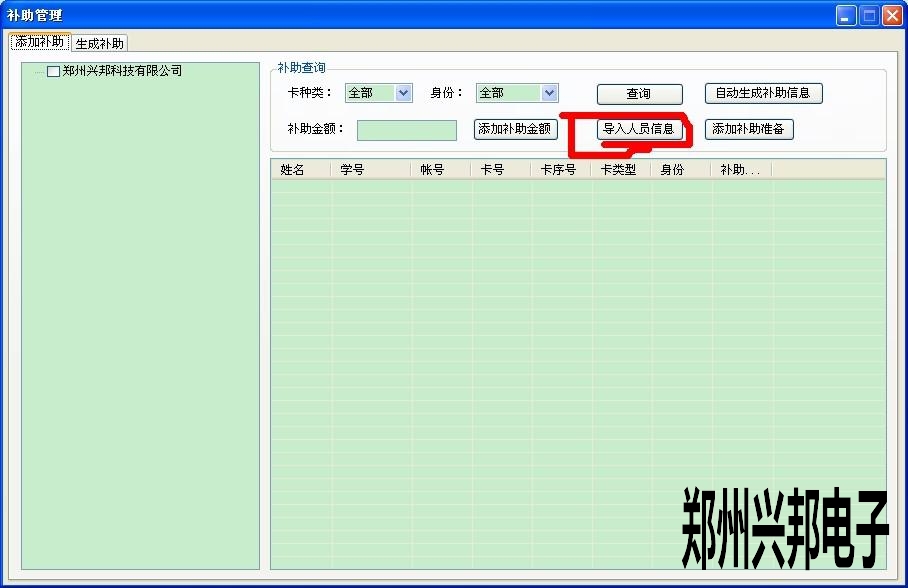Close the 补助管理 window

[x=892, y=16]
